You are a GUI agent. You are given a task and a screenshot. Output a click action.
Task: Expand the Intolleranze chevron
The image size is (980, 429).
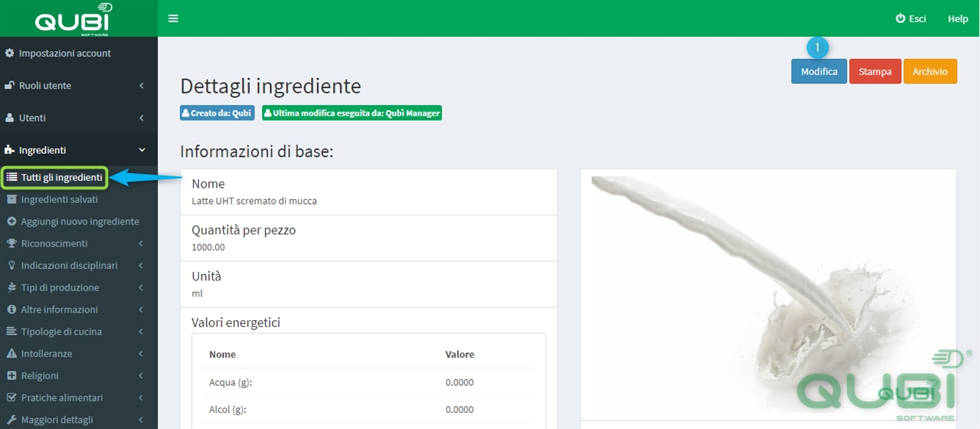[x=142, y=354]
